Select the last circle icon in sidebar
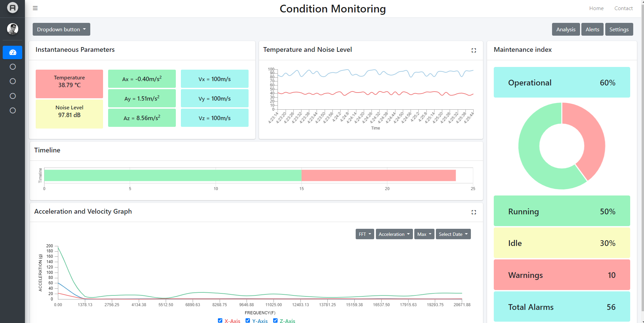 pos(12,110)
